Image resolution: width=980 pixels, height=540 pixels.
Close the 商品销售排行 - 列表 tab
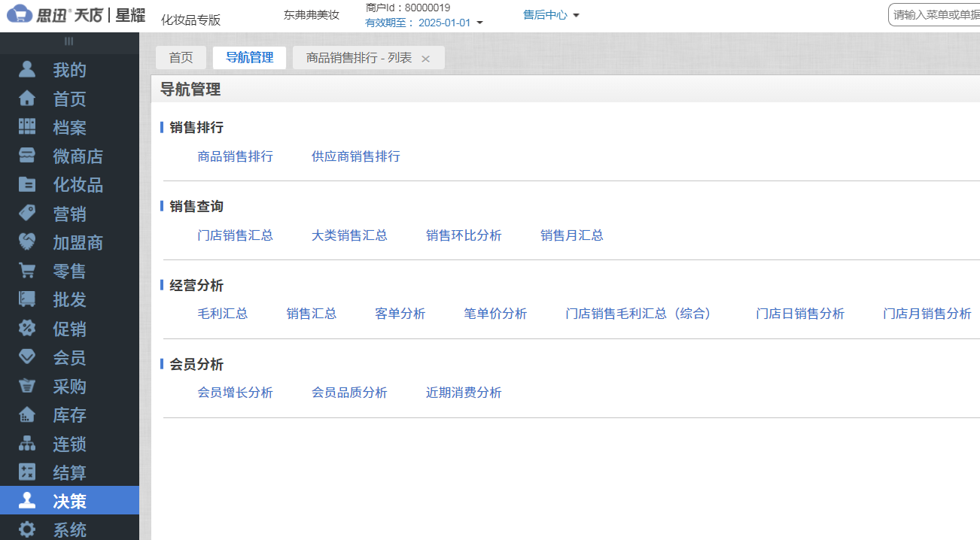click(x=426, y=57)
